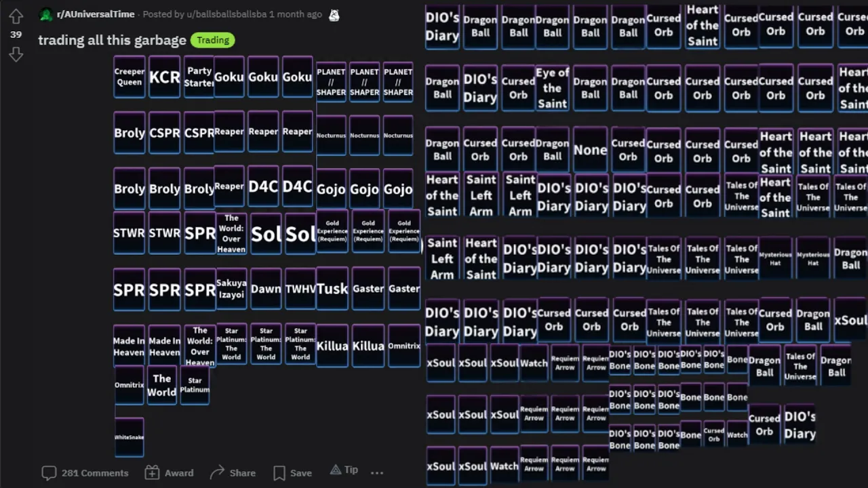Viewport: 868px width, 488px height.
Task: Select the Dawn card
Action: point(265,289)
